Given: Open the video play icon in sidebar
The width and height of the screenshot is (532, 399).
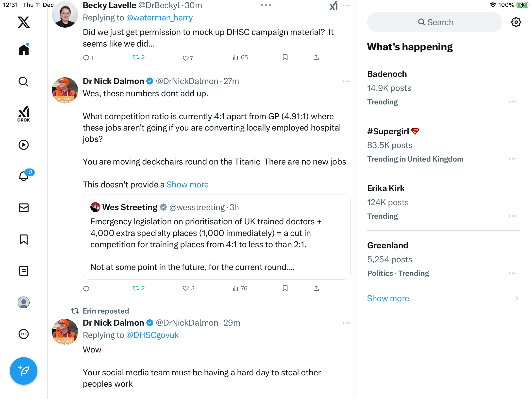Looking at the screenshot, I should point(24,145).
